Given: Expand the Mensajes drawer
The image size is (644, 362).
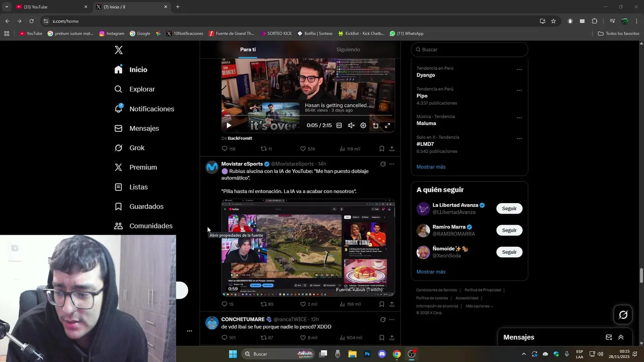Looking at the screenshot, I should coord(621,337).
